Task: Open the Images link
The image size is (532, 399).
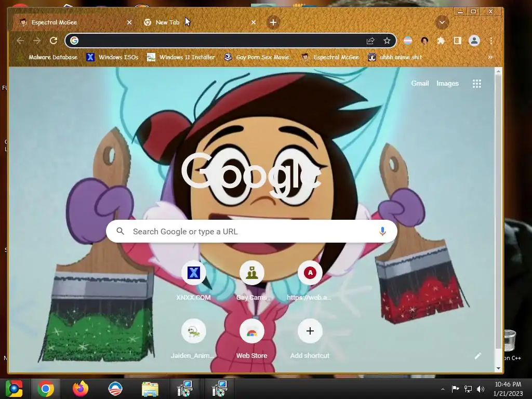Action: pos(447,84)
